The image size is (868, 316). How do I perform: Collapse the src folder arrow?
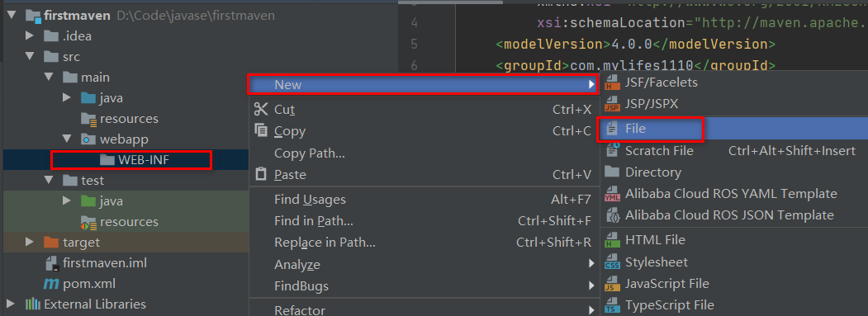click(x=30, y=57)
